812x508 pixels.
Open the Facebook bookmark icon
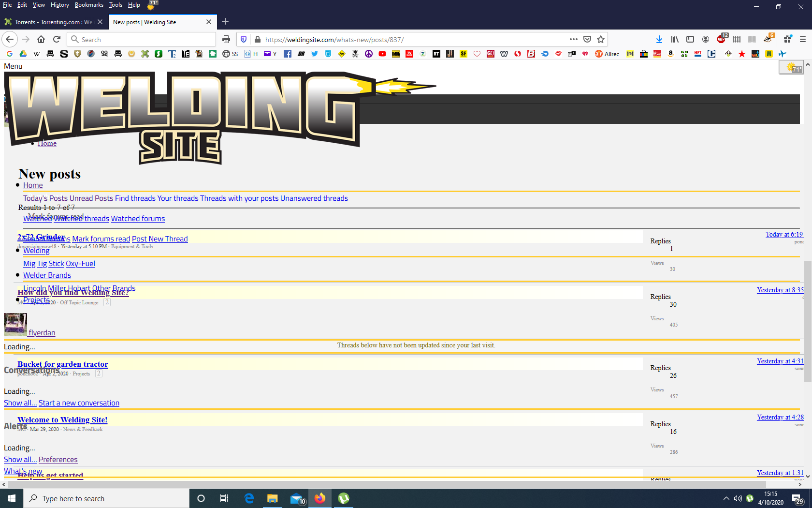point(288,54)
